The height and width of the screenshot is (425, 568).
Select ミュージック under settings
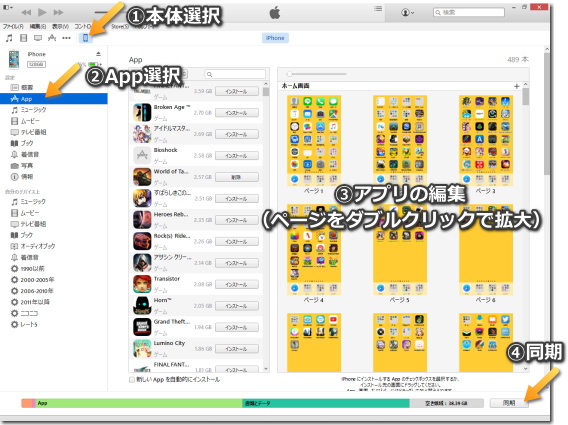(54, 110)
